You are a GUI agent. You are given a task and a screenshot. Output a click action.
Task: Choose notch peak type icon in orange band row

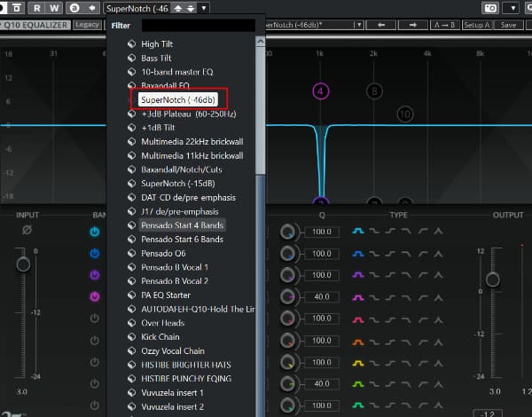point(438,342)
